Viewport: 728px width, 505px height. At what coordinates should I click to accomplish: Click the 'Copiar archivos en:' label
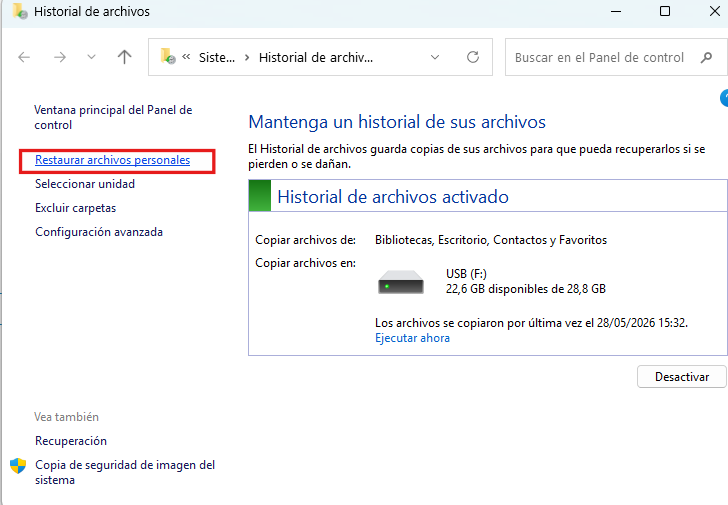coord(306,263)
